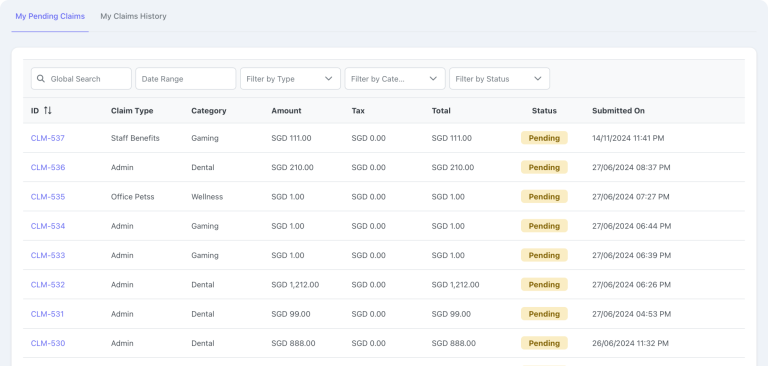768x366 pixels.
Task: Open claim CLM-532
Action: 48,285
